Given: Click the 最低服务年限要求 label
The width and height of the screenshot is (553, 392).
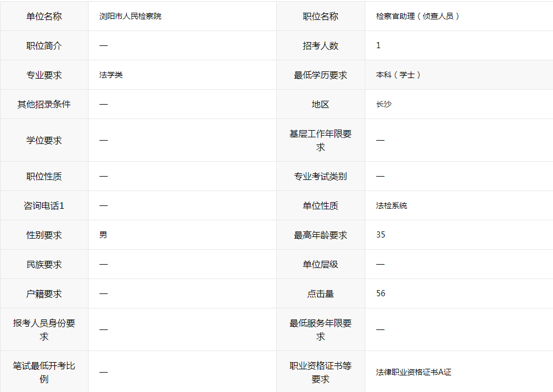Looking at the screenshot, I should coord(321,329).
